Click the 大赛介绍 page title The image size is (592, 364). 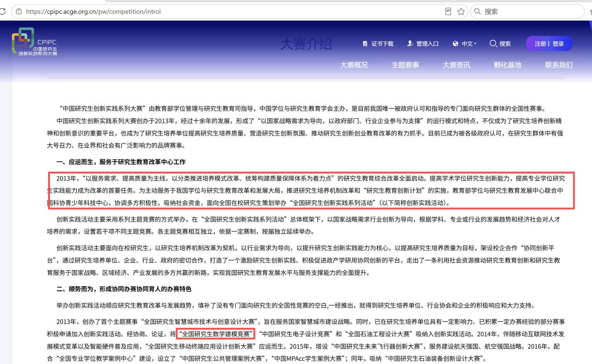pos(306,44)
